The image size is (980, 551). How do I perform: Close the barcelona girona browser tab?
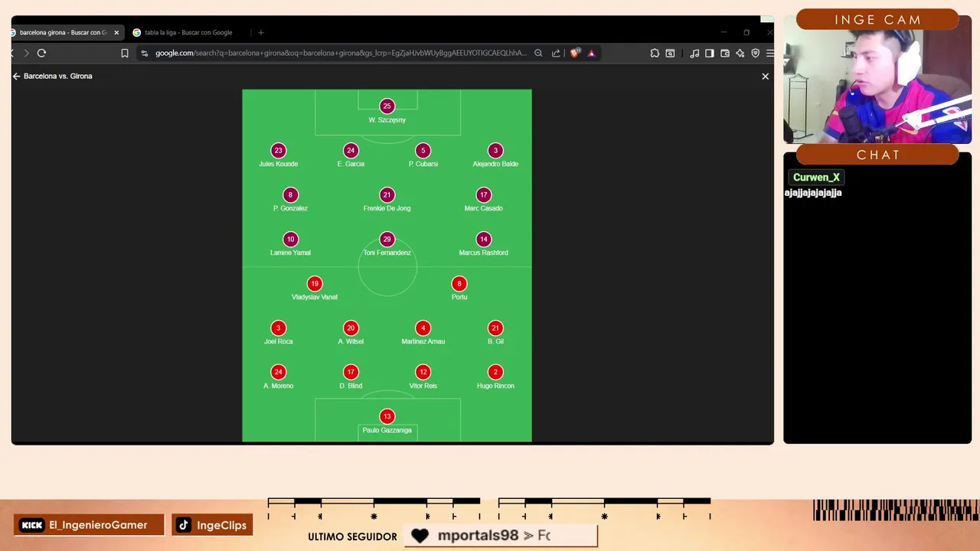116,32
